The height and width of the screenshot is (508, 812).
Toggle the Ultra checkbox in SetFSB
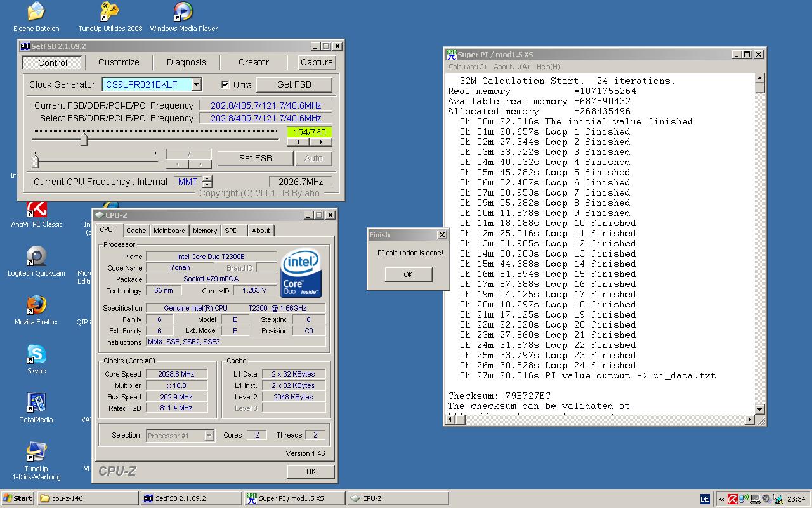[x=225, y=84]
